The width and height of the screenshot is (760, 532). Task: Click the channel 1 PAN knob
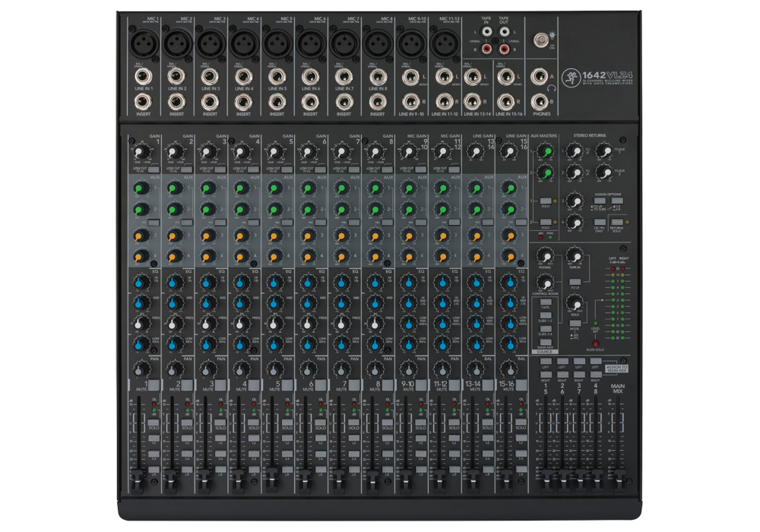141,369
